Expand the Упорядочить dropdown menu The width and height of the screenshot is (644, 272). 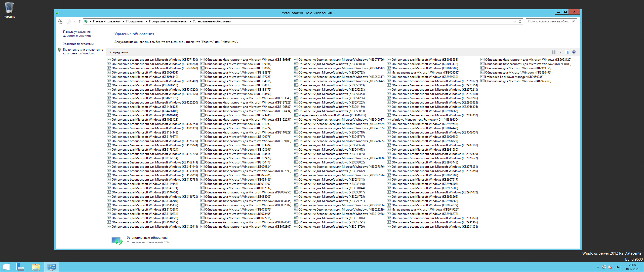[120, 52]
